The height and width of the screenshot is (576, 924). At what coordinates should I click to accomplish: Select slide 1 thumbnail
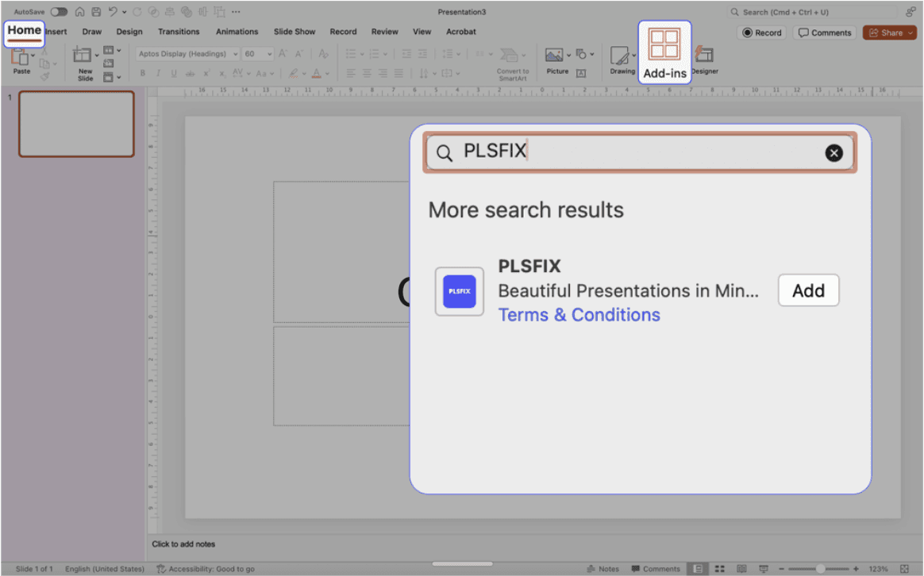coord(77,124)
